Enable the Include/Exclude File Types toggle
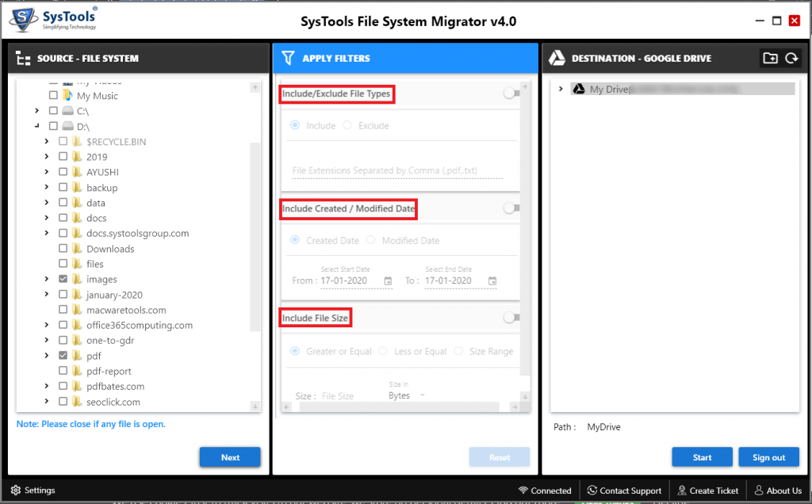The height and width of the screenshot is (504, 812). pyautogui.click(x=511, y=94)
